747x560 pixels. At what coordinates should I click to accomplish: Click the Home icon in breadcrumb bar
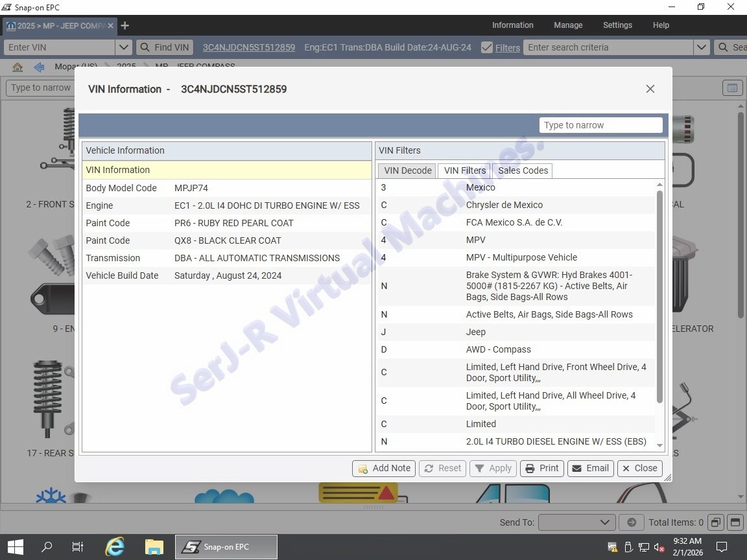(x=18, y=67)
